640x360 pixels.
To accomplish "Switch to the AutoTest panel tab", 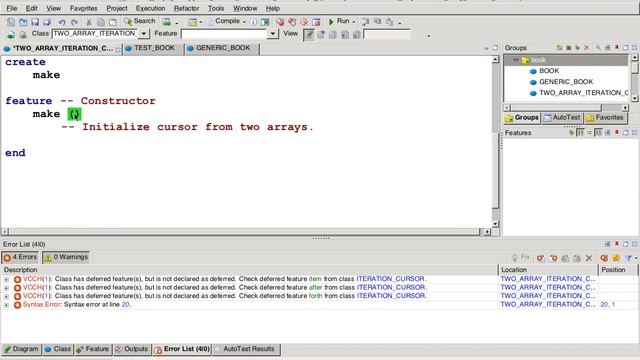I will pyautogui.click(x=562, y=118).
